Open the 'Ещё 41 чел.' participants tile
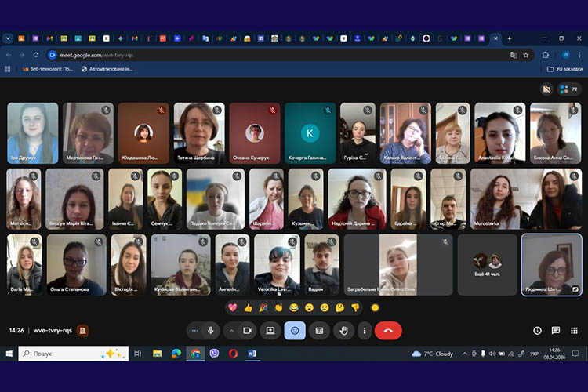This screenshot has width=588, height=392. point(487,265)
